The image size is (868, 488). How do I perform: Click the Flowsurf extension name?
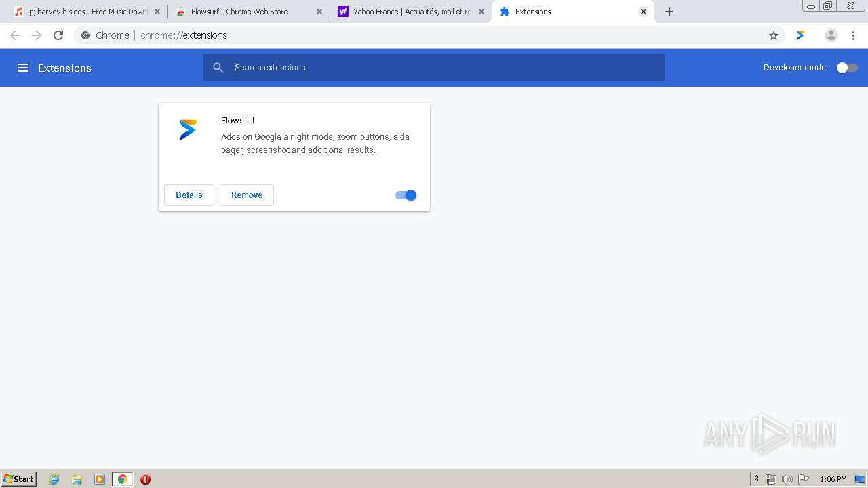click(x=238, y=120)
